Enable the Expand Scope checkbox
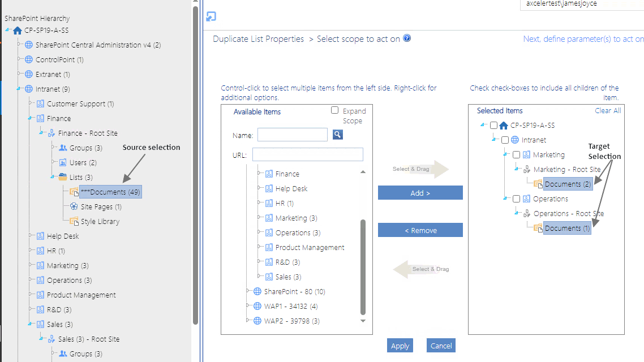The width and height of the screenshot is (644, 362). [333, 110]
